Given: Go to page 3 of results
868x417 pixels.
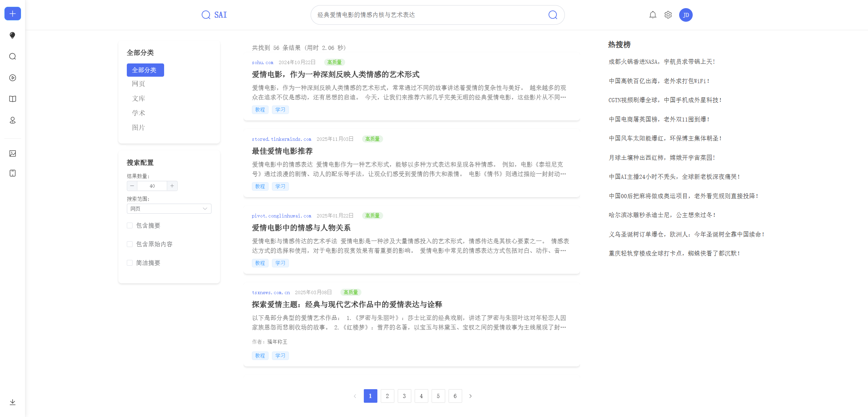Looking at the screenshot, I should (x=404, y=396).
